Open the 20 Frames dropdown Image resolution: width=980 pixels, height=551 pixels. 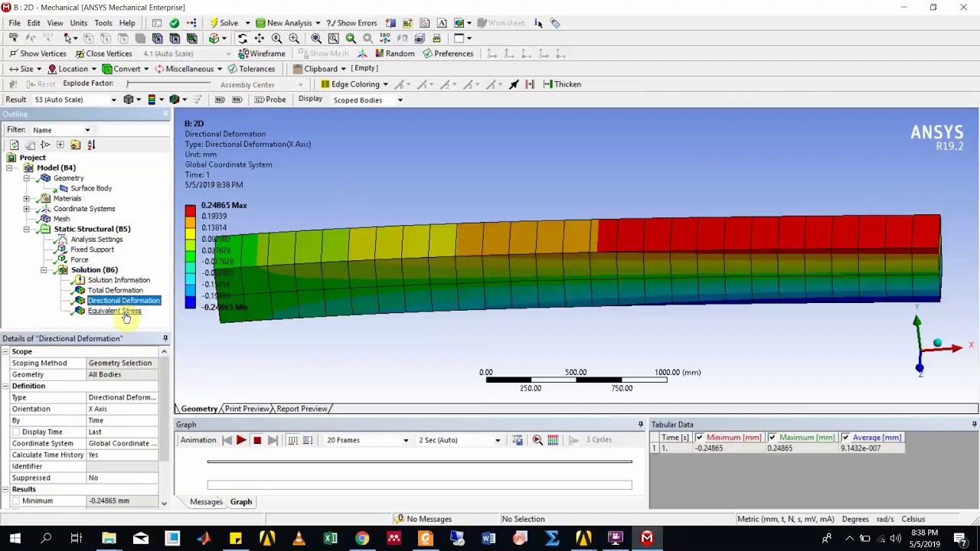point(367,440)
